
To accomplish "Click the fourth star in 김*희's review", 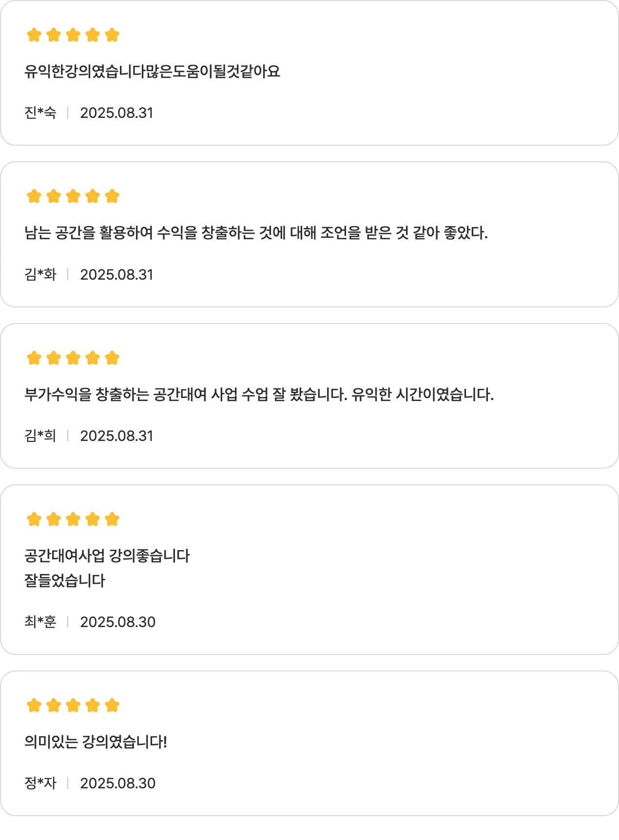I will [93, 358].
